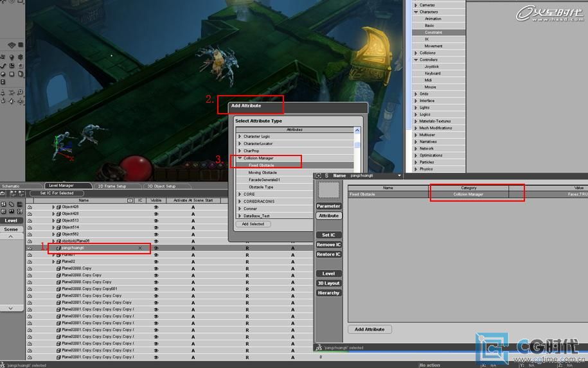Click the magnifier camera zoom icon
The width and height of the screenshot is (588, 368).
point(21,92)
